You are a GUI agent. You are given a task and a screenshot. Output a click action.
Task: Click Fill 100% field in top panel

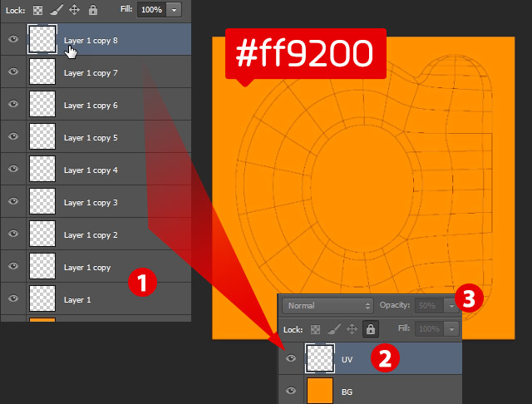pos(151,10)
